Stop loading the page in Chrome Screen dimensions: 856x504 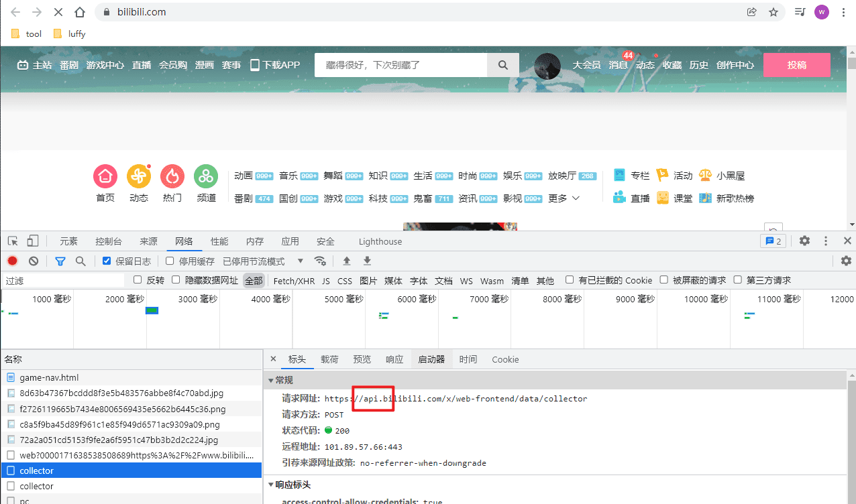coord(58,12)
